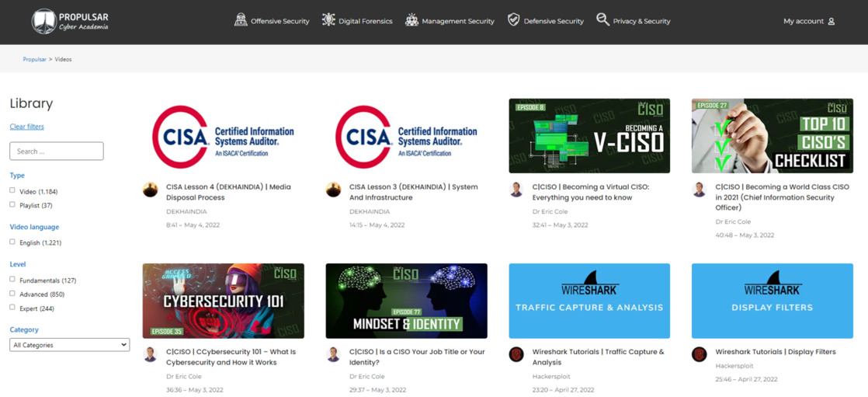Open the Offensive Security menu
The width and height of the screenshot is (868, 397).
272,21
